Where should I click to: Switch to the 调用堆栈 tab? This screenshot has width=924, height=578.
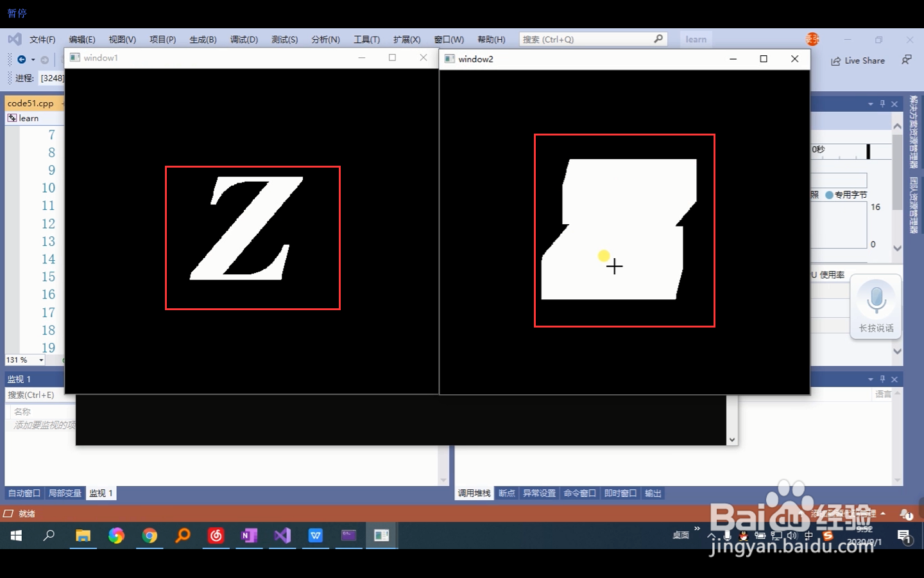[x=474, y=493]
